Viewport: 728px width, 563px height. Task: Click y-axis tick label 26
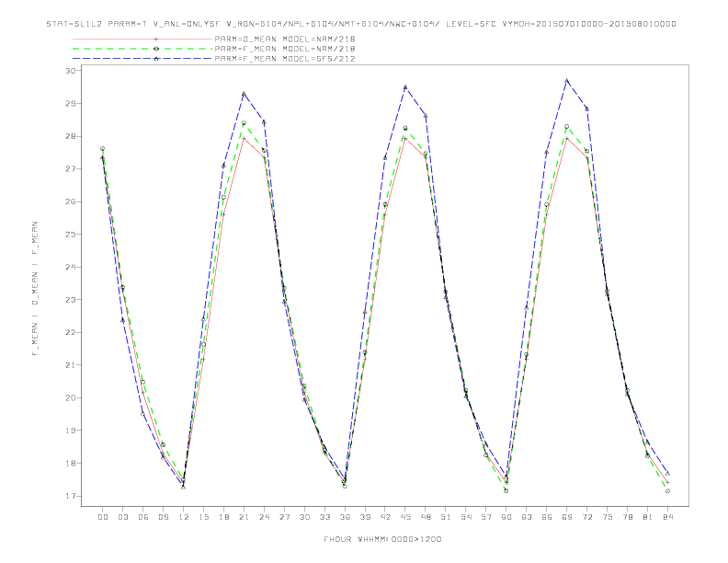71,201
